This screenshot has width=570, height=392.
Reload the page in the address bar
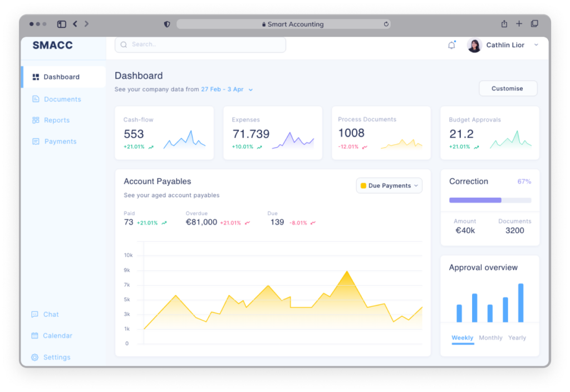tap(386, 24)
